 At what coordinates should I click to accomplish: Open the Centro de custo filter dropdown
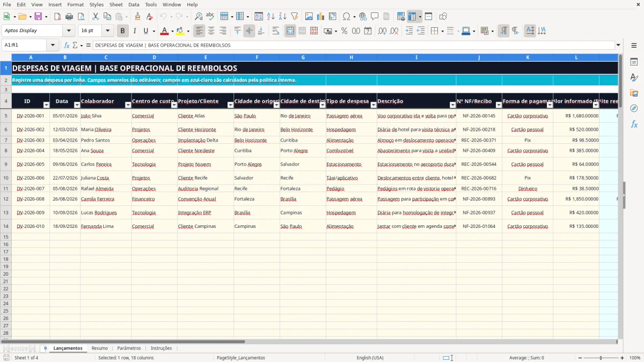tap(173, 105)
